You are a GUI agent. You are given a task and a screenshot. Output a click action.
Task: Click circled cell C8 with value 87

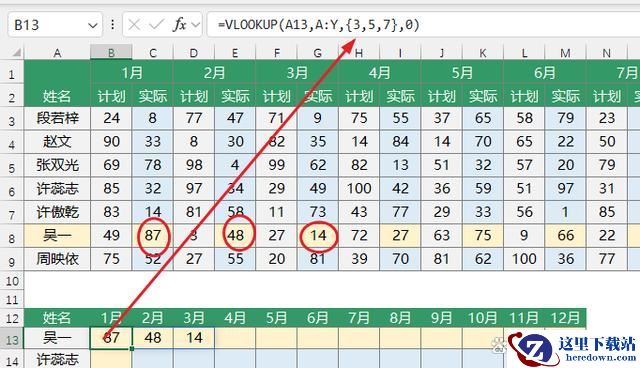tap(152, 235)
